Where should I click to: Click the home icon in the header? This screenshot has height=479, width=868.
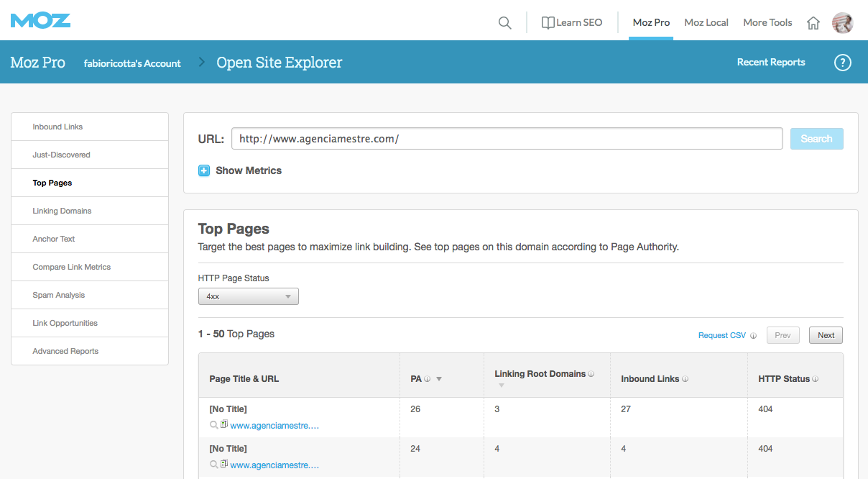pos(813,22)
